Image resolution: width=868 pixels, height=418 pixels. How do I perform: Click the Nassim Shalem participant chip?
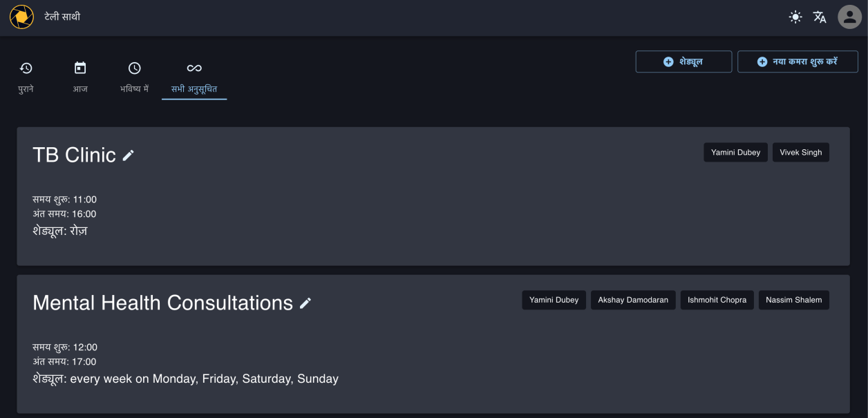click(793, 301)
